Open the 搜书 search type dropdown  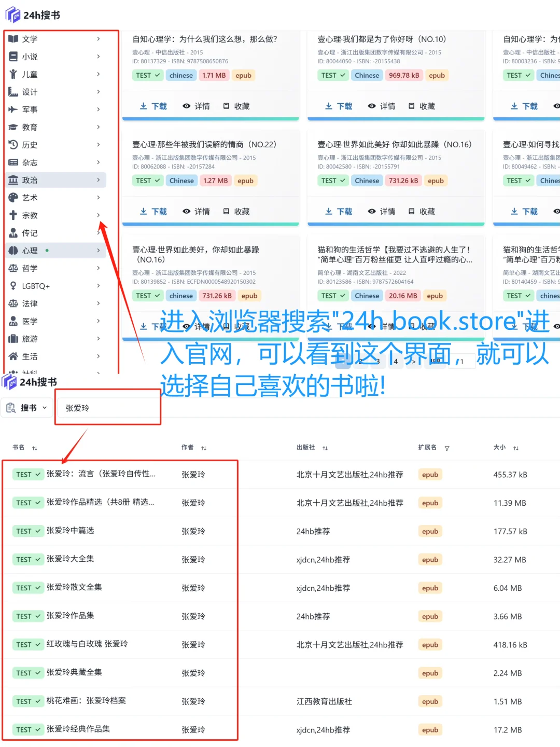tap(27, 408)
